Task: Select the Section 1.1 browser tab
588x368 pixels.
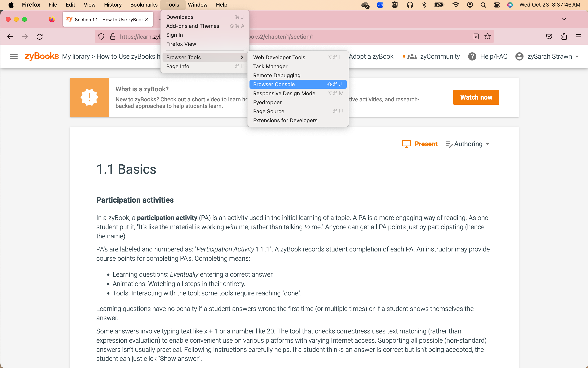Action: (108, 19)
